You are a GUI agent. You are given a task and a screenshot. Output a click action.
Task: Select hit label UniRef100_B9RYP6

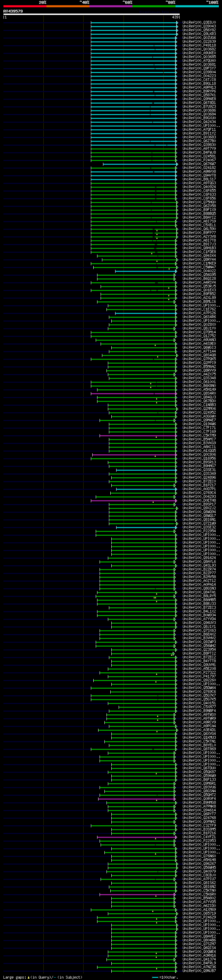click(199, 91)
